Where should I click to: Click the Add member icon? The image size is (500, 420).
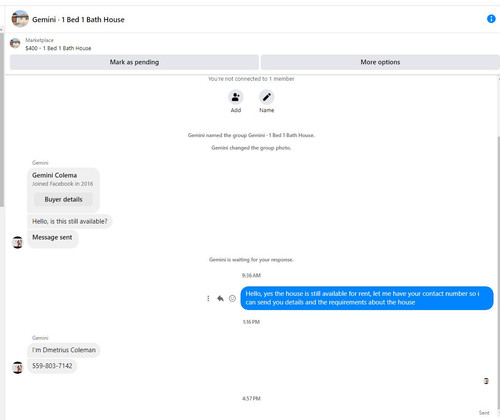(x=236, y=97)
